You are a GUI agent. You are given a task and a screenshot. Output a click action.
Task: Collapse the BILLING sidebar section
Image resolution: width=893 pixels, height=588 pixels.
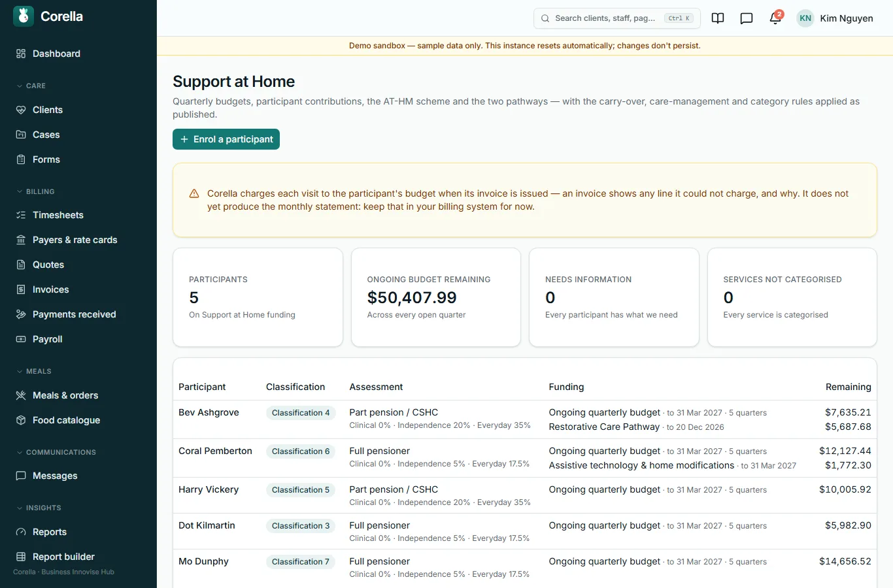[35, 191]
